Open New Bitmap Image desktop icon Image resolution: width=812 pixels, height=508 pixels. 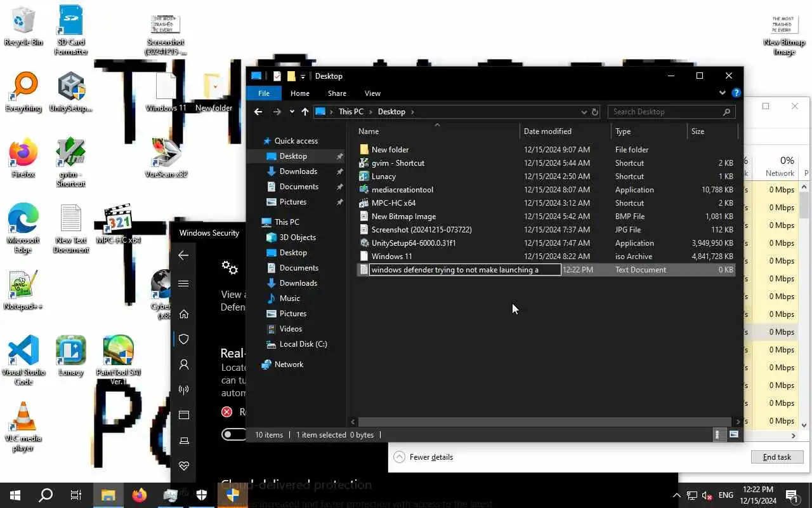(784, 34)
